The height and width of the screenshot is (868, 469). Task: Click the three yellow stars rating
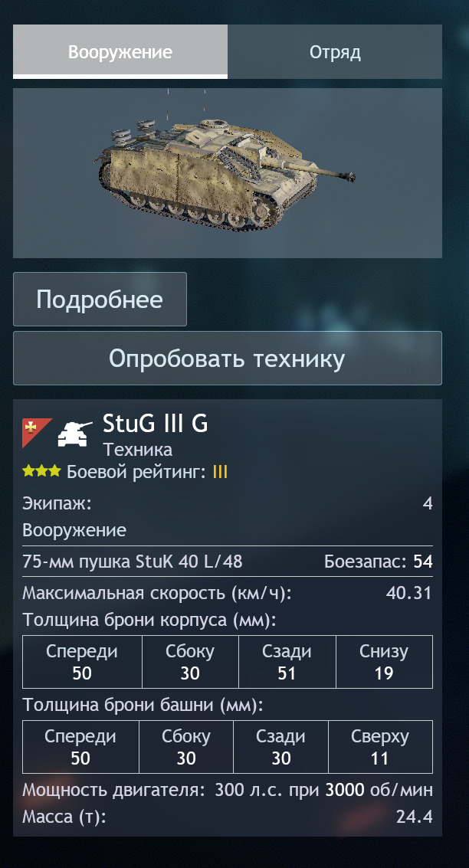click(x=41, y=471)
